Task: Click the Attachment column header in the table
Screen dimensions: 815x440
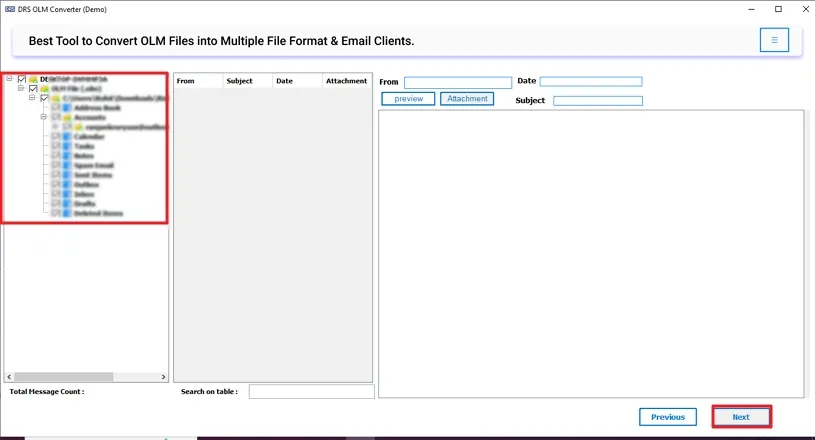Action: tap(346, 81)
